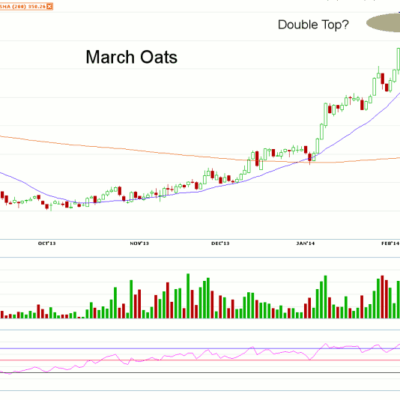This screenshot has height=400, width=400.
Task: Click the tan ellipse beside 'Double Top?'
Action: tap(383, 23)
